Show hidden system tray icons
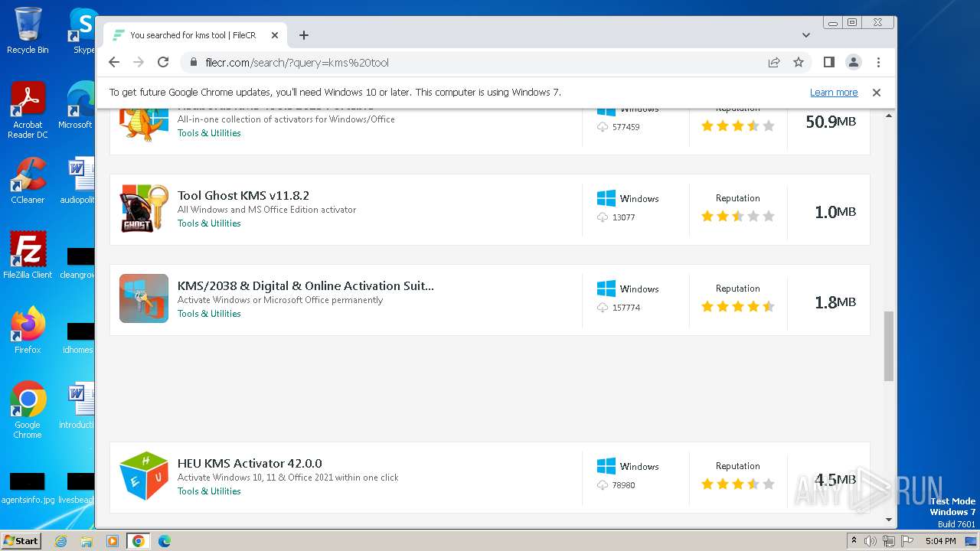Viewport: 980px width, 551px height. point(854,540)
